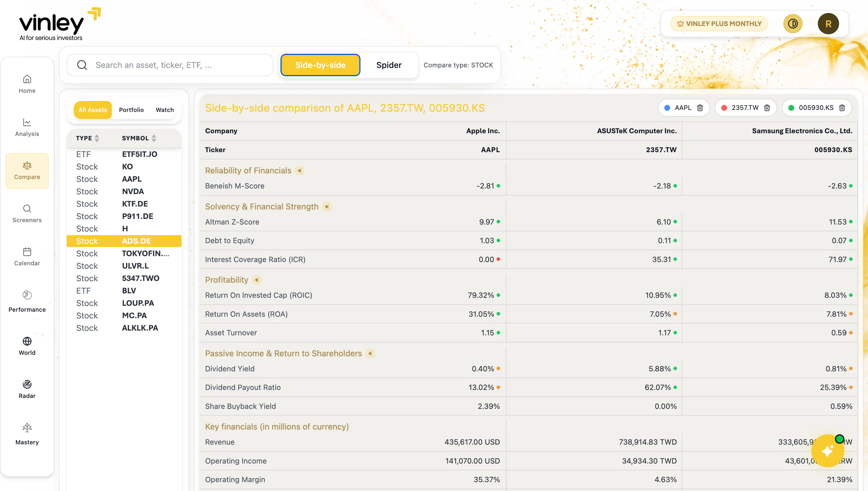Click the Share Buyback Yield row label
Viewport: 868px width, 491px height.
(240, 406)
